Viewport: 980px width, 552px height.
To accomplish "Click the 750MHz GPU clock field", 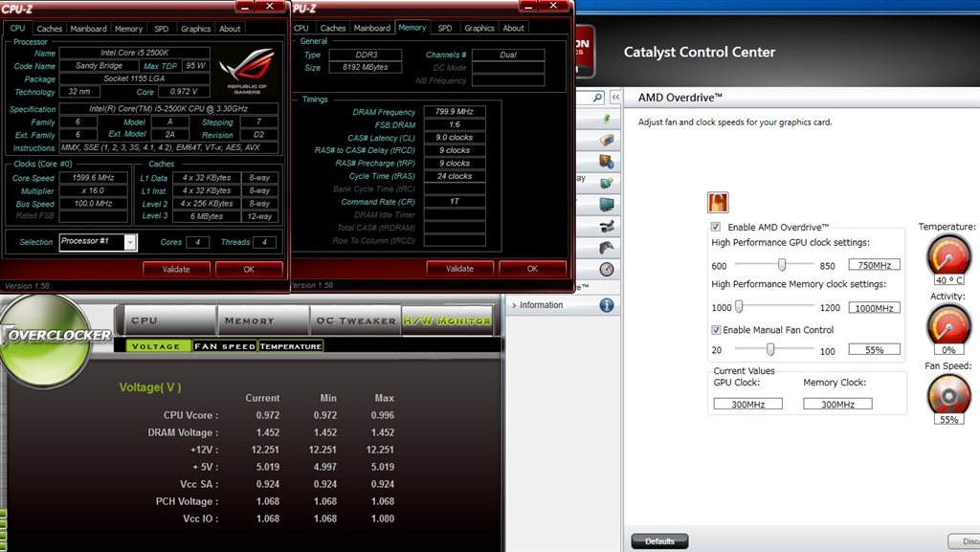I will (874, 265).
